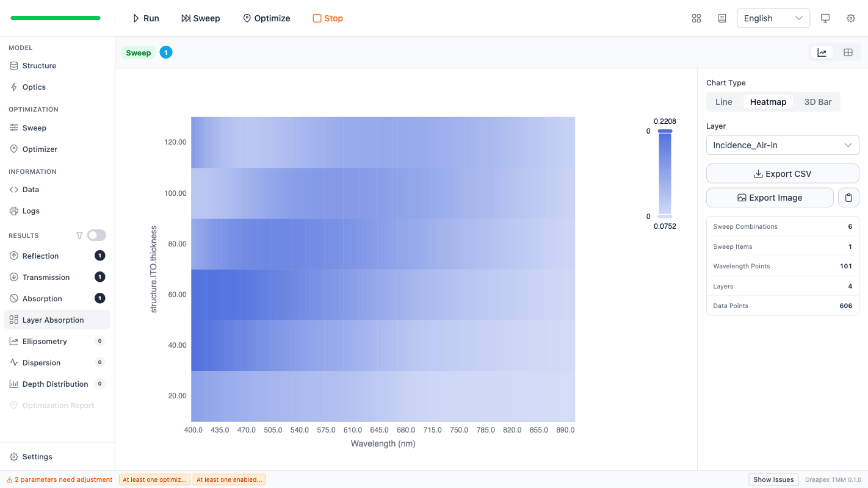Viewport: 868px width, 488px height.
Task: Click Show Issues in the status bar
Action: tap(773, 479)
